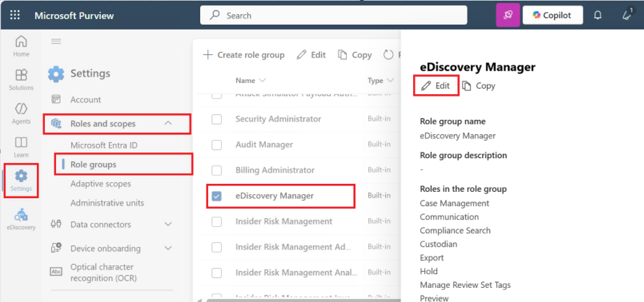The height and width of the screenshot is (302, 644).
Task: Open Adaptive scopes page
Action: [x=100, y=183]
